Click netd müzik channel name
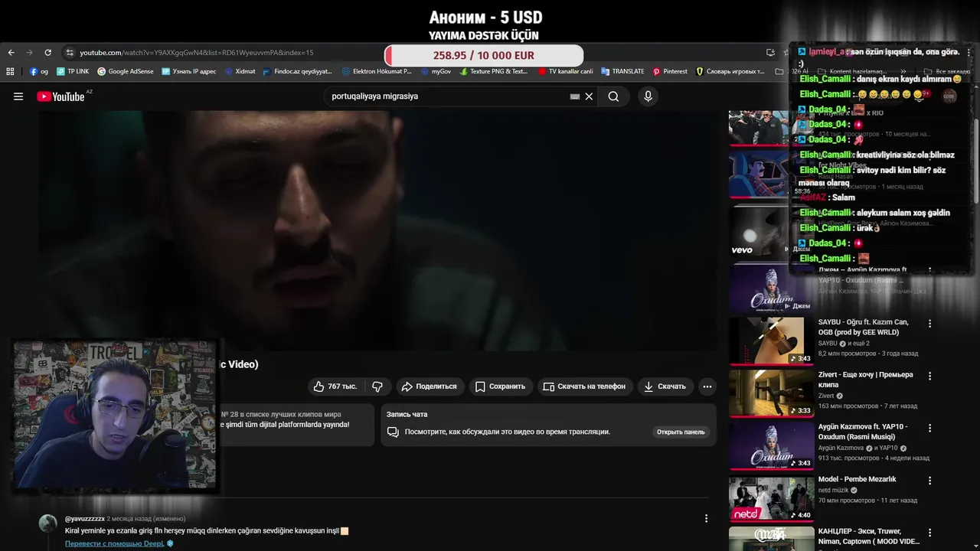 coord(834,490)
